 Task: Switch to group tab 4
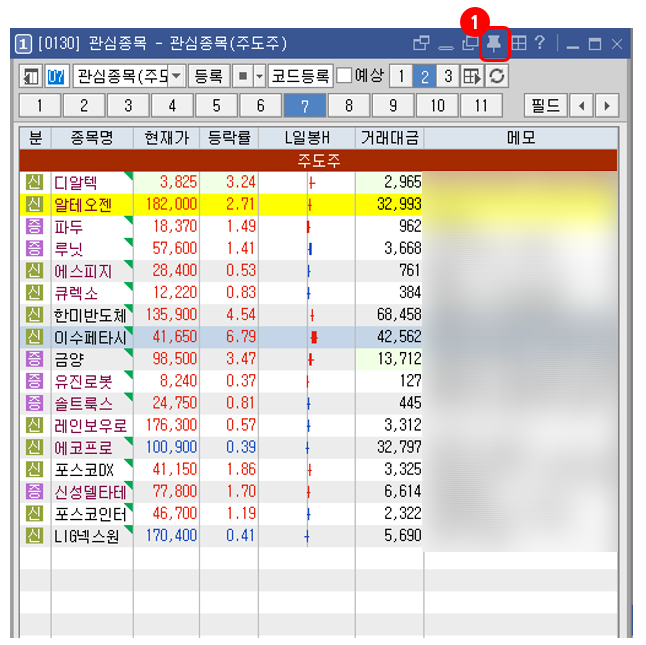point(172,105)
